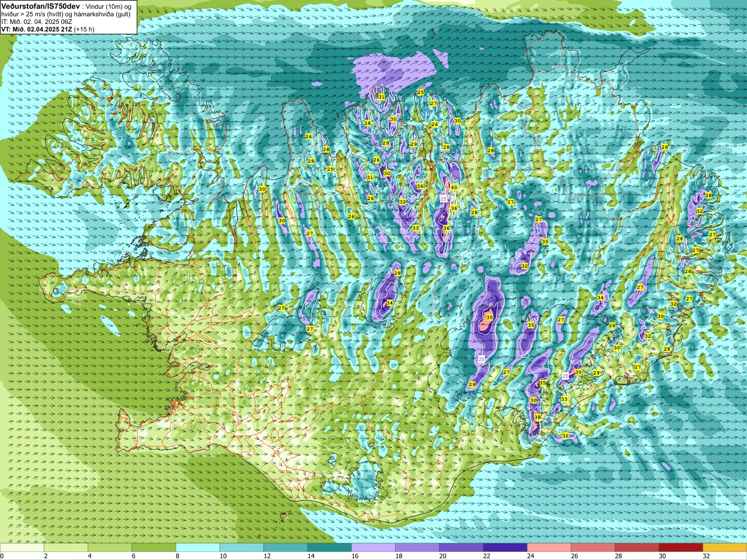Pick the 14–16 dark teal legend swatch
This screenshot has height=560, width=747.
[329, 548]
